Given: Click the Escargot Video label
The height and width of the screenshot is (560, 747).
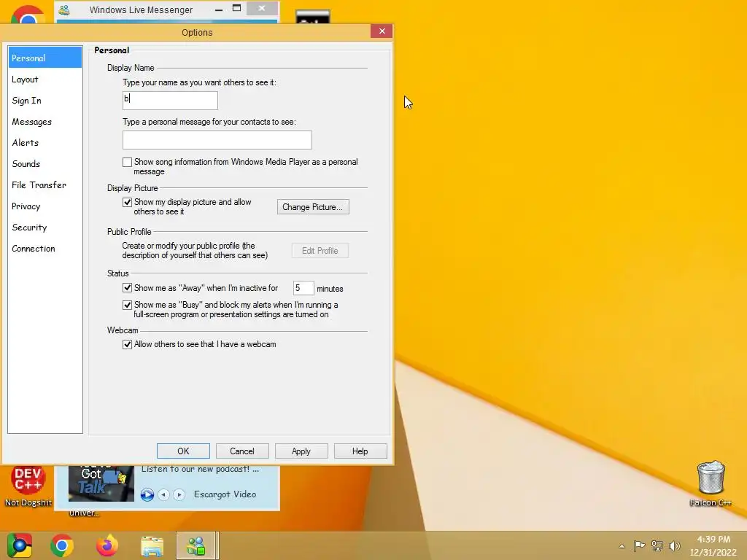Looking at the screenshot, I should click(x=225, y=494).
